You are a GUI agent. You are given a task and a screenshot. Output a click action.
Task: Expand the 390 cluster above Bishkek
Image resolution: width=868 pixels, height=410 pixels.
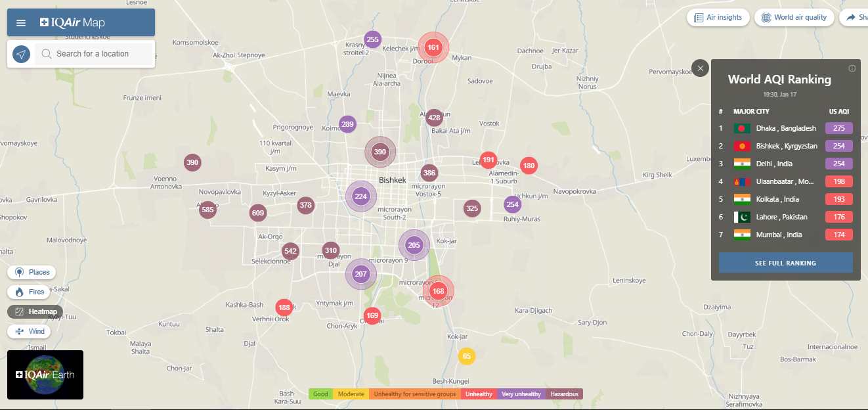380,152
